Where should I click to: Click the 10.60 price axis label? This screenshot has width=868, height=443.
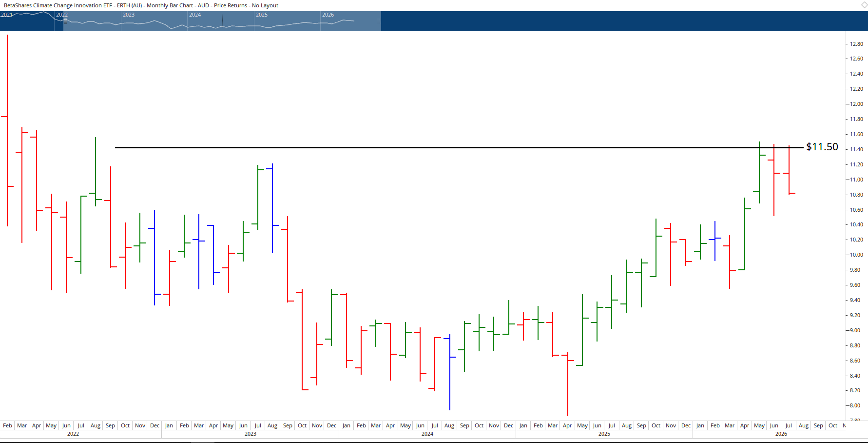(856, 210)
